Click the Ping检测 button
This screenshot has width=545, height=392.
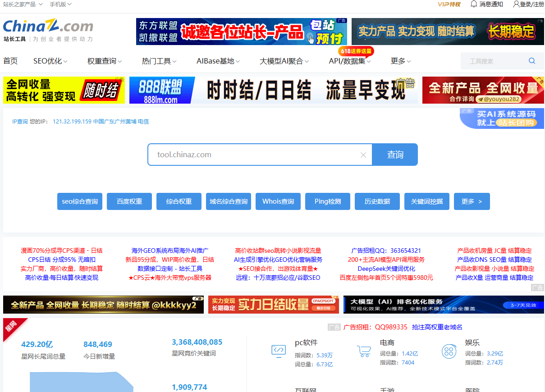[328, 201]
